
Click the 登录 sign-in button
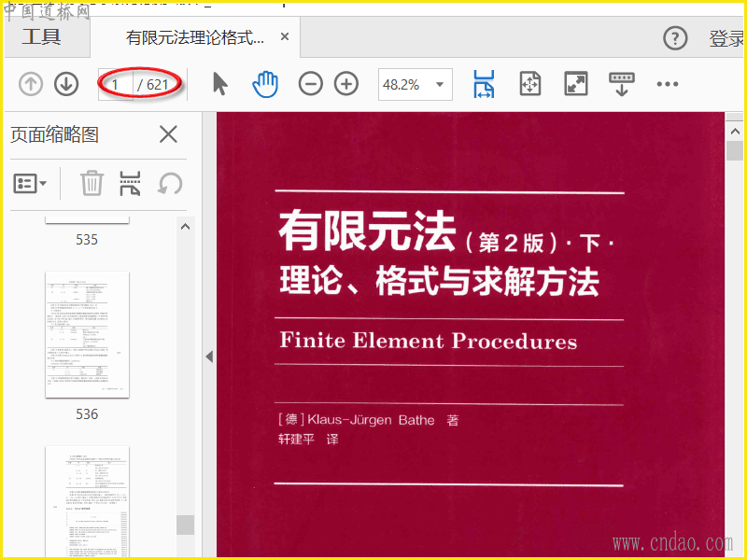726,38
